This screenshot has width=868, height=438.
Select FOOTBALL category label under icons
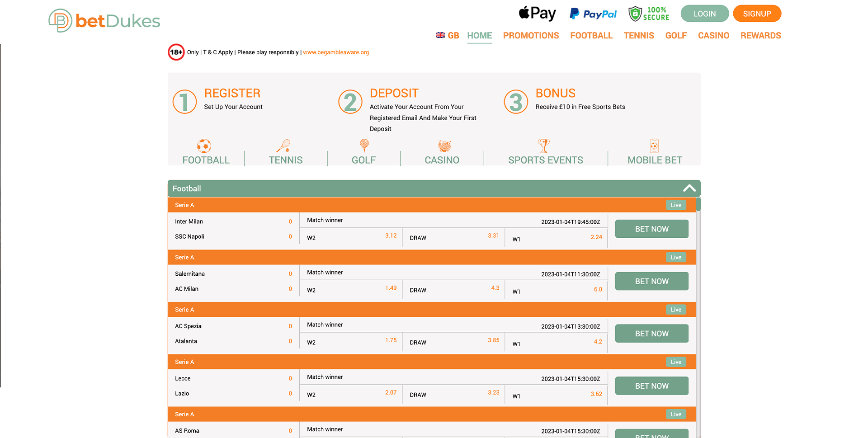click(x=206, y=160)
